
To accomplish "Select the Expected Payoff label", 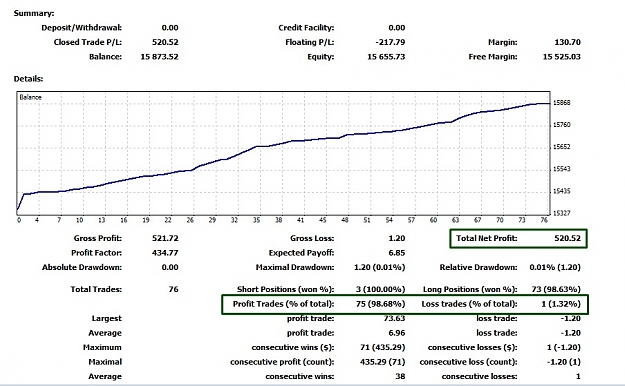I will (x=301, y=252).
